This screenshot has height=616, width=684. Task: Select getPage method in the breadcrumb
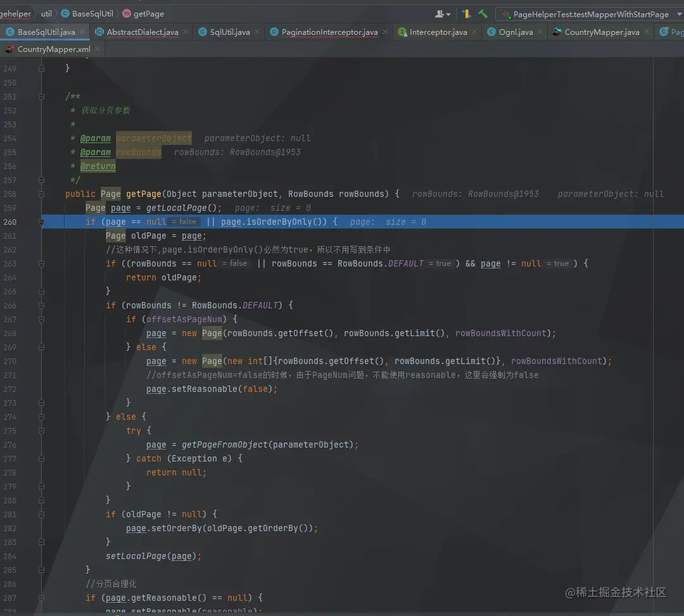click(x=143, y=13)
